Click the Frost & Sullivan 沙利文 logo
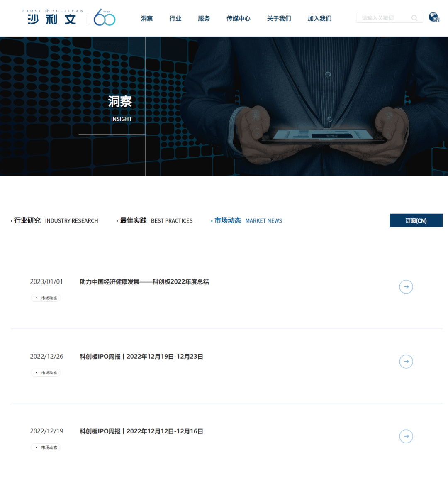The image size is (448, 477). [x=53, y=17]
